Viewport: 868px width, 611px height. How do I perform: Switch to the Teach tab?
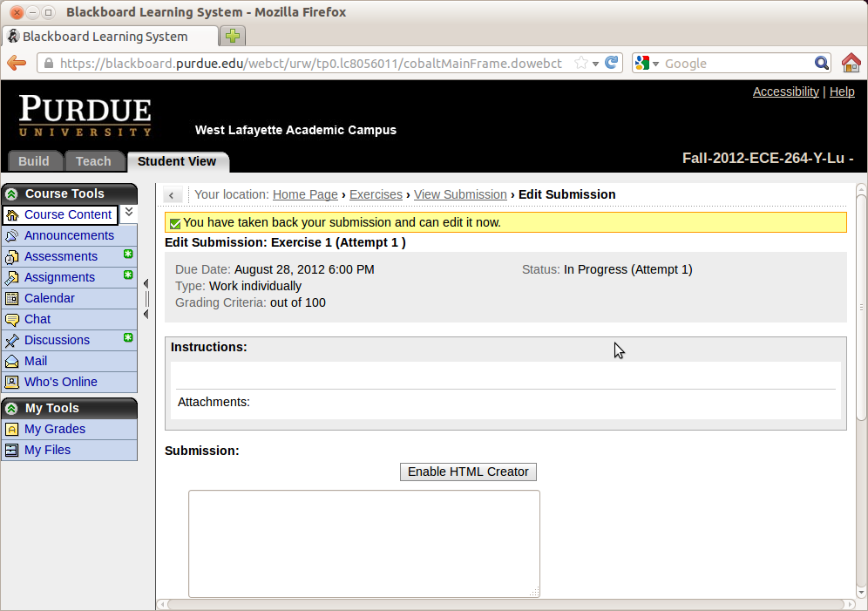(93, 161)
